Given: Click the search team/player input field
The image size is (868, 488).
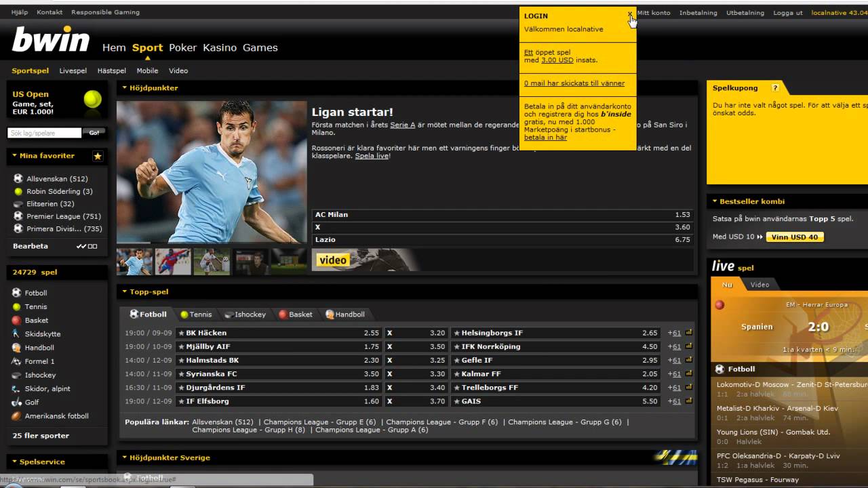Looking at the screenshot, I should [44, 133].
